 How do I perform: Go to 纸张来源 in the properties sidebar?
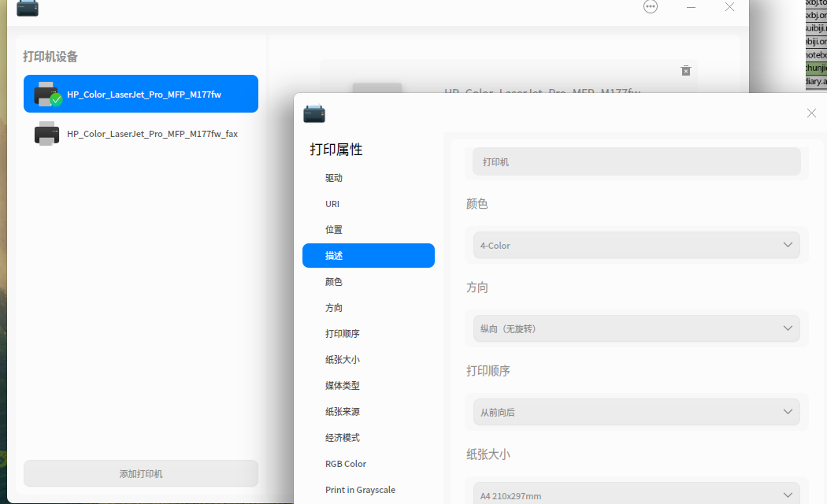[x=368, y=411]
